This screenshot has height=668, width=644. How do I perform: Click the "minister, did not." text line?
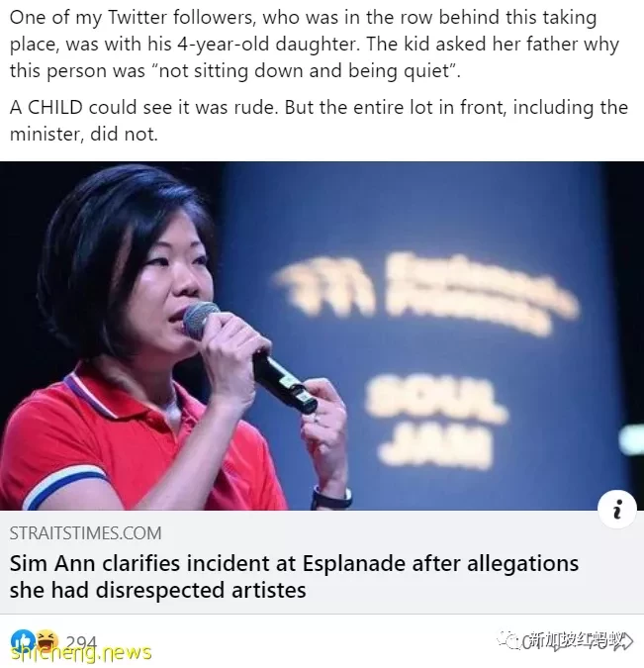click(x=83, y=135)
